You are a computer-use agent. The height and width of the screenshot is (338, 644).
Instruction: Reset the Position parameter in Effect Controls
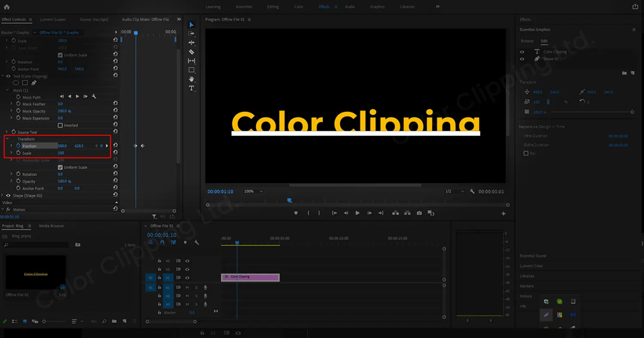tap(115, 145)
